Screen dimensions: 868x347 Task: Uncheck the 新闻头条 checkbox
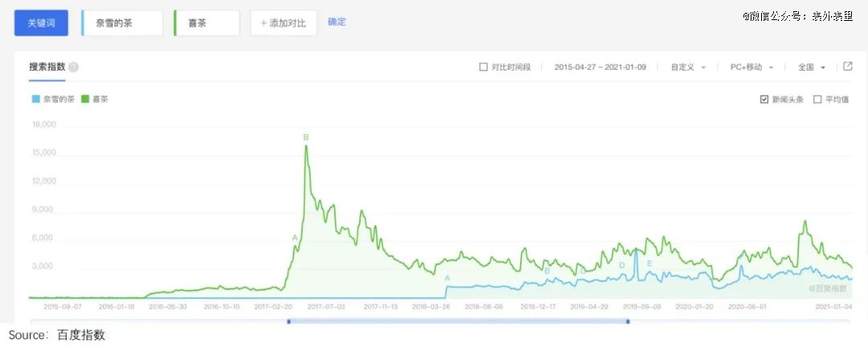(764, 100)
